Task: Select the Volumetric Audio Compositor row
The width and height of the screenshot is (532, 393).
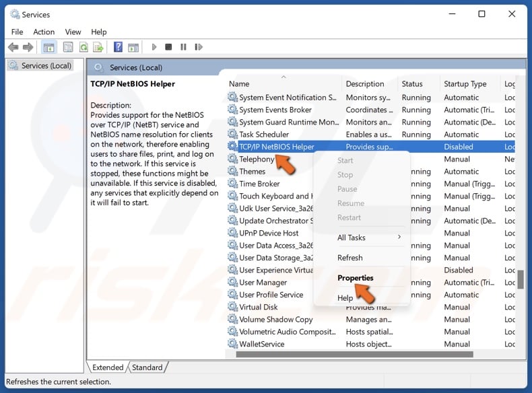Action: click(x=371, y=332)
